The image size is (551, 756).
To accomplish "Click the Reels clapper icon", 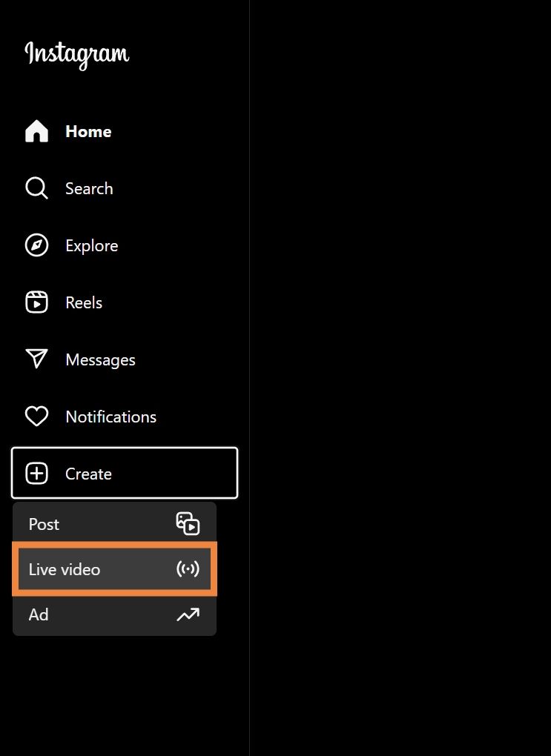I will pyautogui.click(x=36, y=302).
